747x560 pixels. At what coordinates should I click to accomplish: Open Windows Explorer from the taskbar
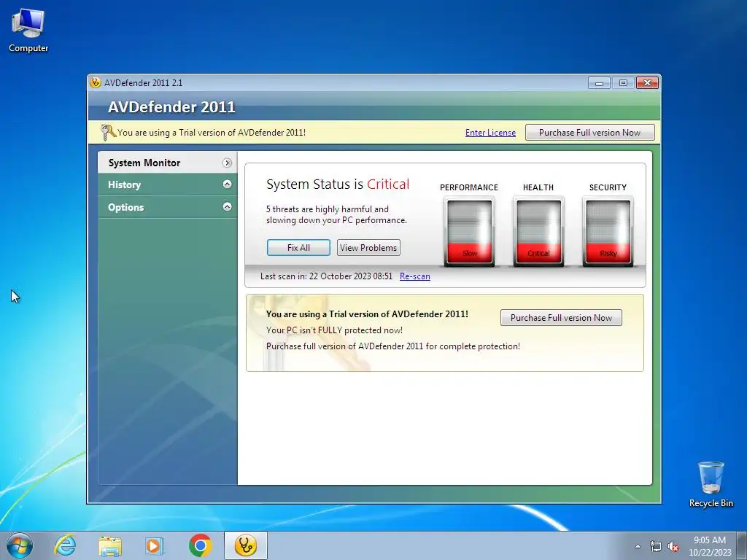[110, 545]
